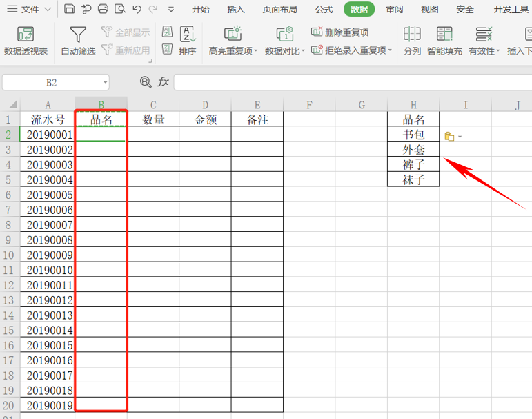Select row 10 header
The height and width of the screenshot is (419, 532).
(8, 255)
